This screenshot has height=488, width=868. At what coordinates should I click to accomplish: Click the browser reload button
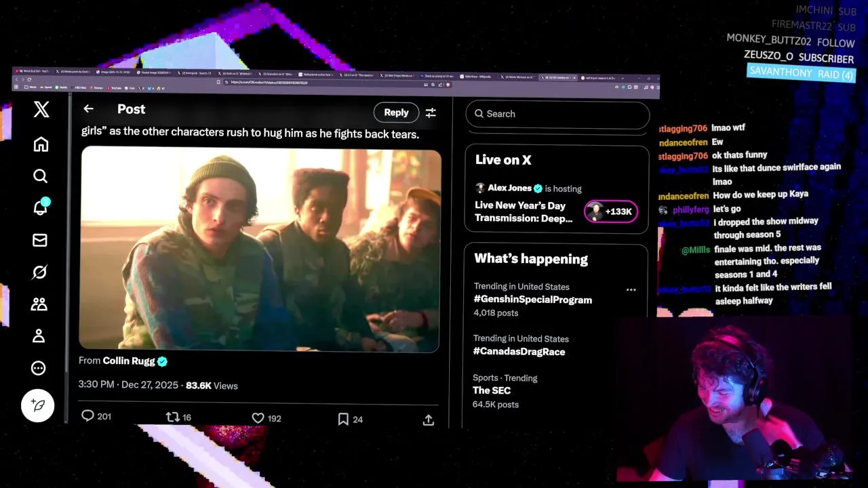coord(29,79)
